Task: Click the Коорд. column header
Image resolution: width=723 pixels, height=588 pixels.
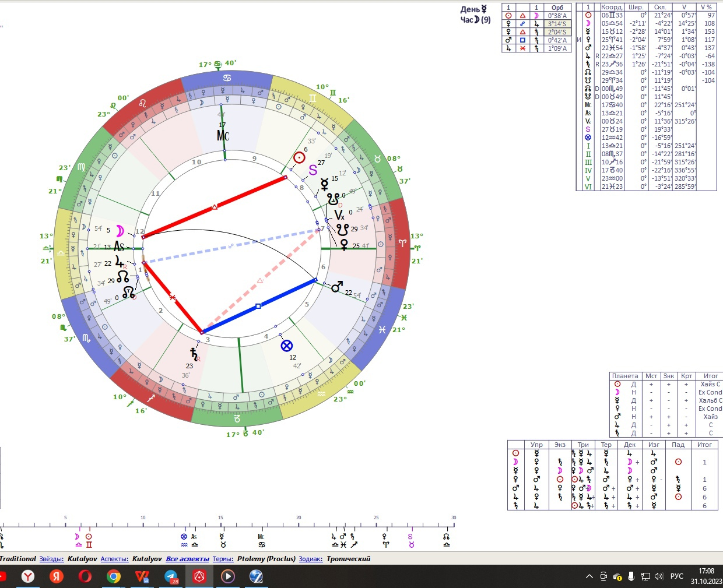Action: point(612,8)
